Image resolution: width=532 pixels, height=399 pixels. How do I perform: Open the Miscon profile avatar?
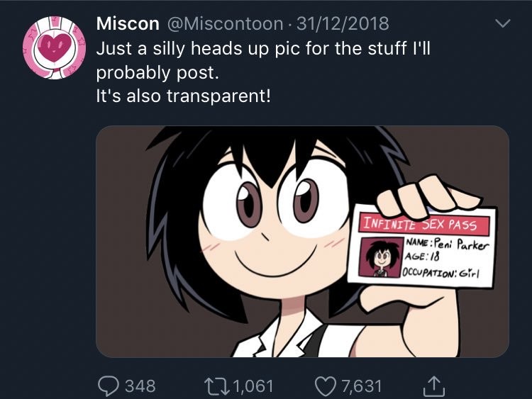[55, 47]
